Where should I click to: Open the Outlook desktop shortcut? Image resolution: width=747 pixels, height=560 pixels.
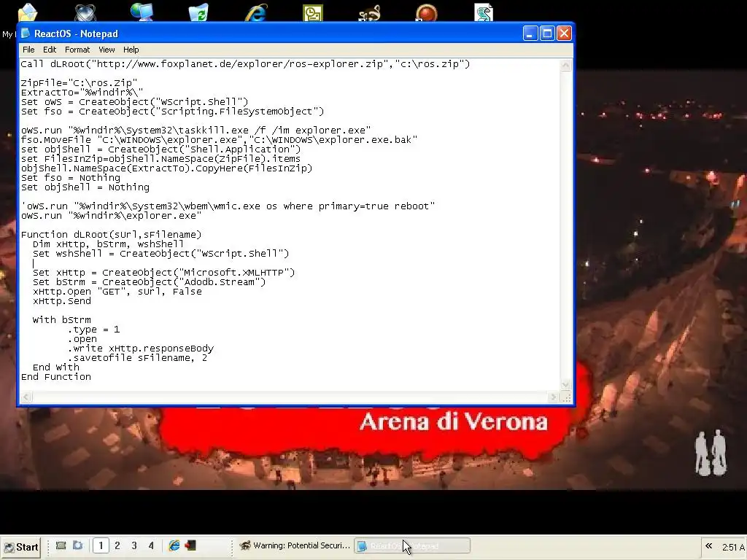tap(313, 12)
